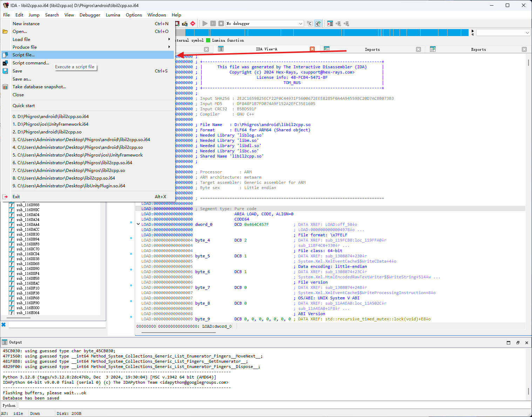Maximize the Output panel

(x=509, y=343)
